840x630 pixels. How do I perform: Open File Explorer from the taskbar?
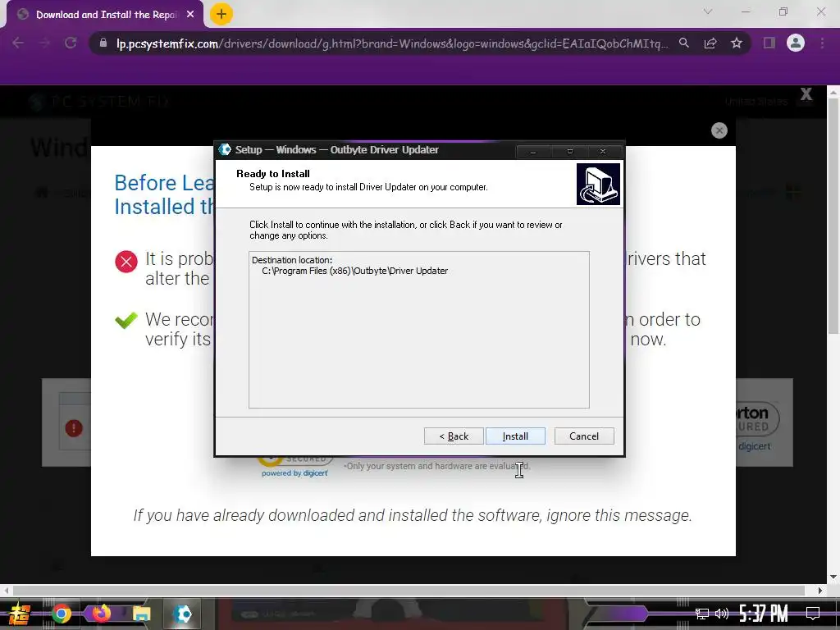(x=142, y=614)
